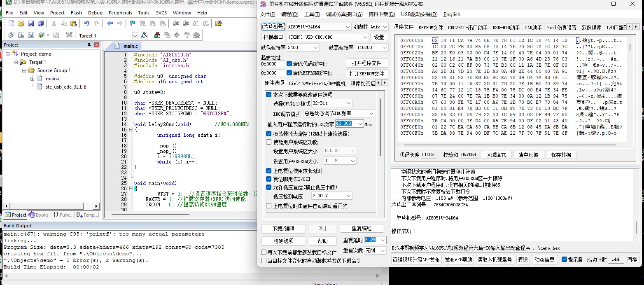Image resolution: width=644 pixels, height=285 pixels.
Task: Navigate backwards with the blue arrow
Action: [110, 23]
